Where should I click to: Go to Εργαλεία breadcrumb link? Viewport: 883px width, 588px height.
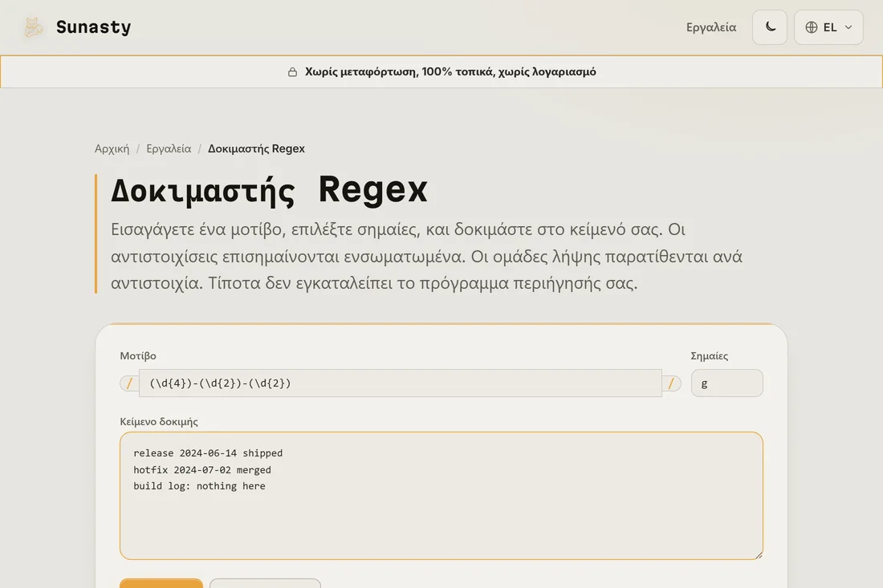tap(169, 148)
